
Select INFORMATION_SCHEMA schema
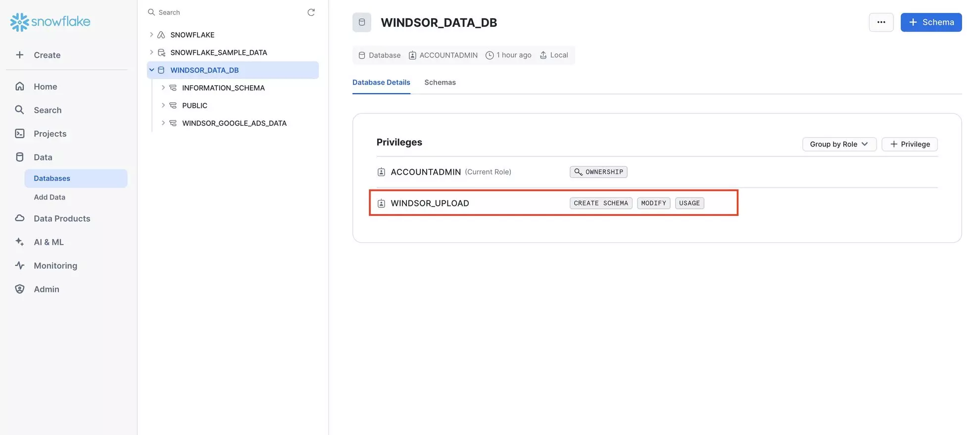pyautogui.click(x=223, y=88)
